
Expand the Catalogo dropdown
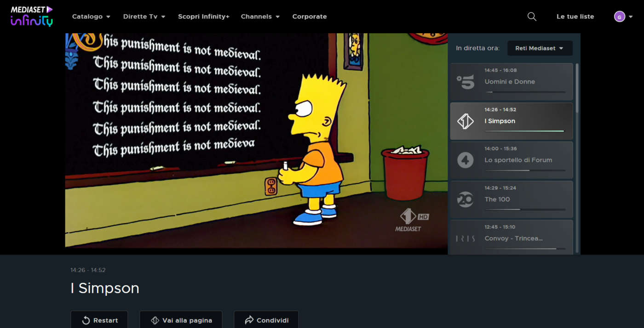(91, 16)
